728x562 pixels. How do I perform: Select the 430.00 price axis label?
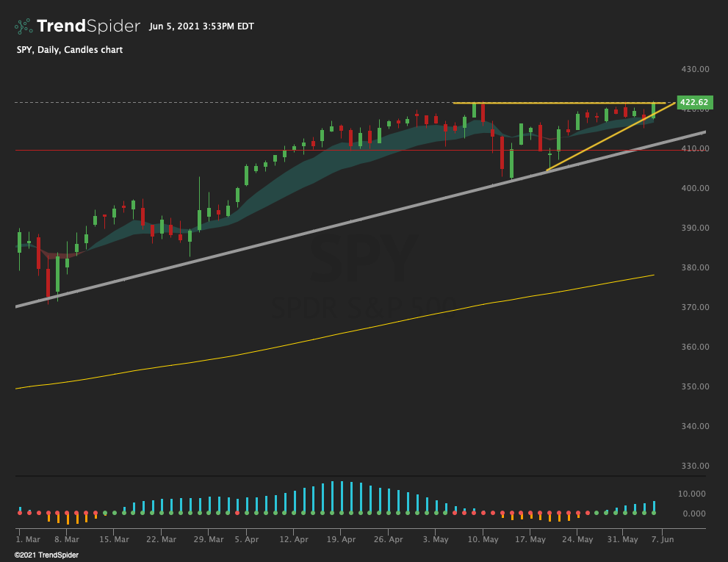(x=695, y=69)
